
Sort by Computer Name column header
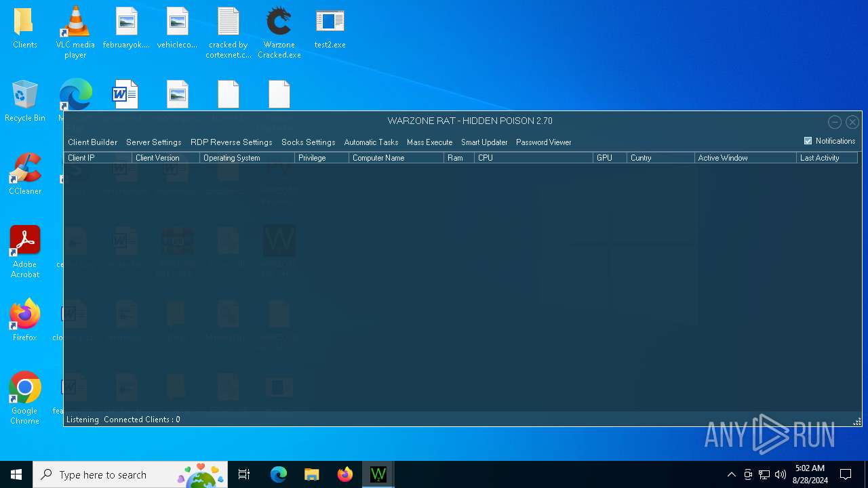click(397, 158)
